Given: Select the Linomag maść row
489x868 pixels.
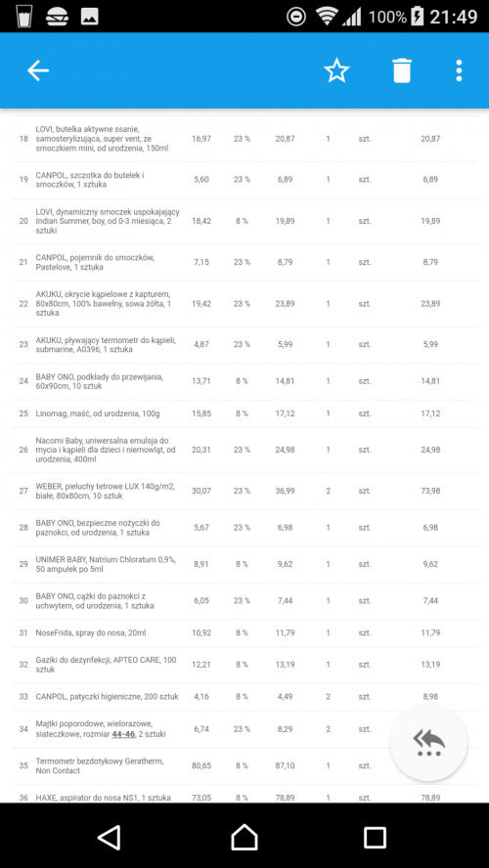Looking at the screenshot, I should [x=244, y=413].
